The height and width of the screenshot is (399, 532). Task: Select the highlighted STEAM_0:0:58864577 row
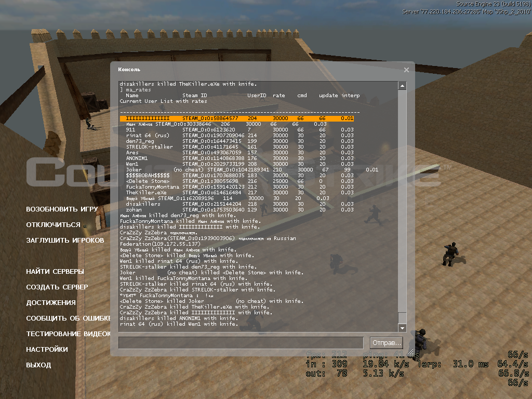(237, 118)
